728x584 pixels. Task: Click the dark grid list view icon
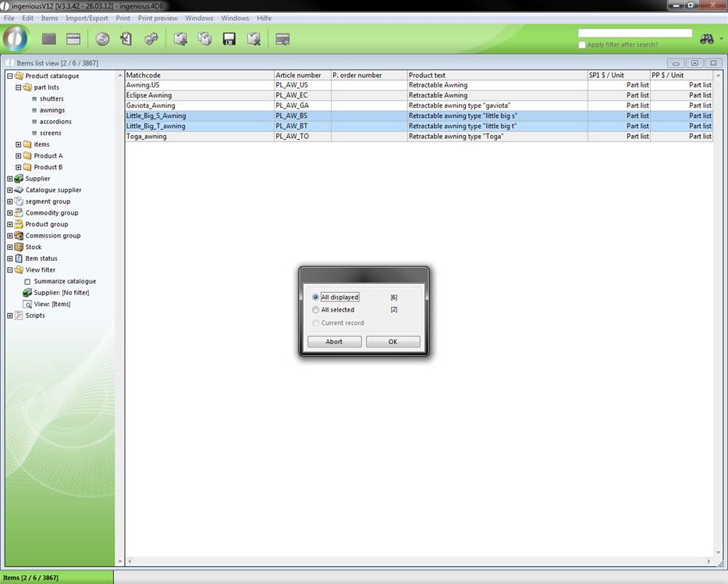(49, 39)
